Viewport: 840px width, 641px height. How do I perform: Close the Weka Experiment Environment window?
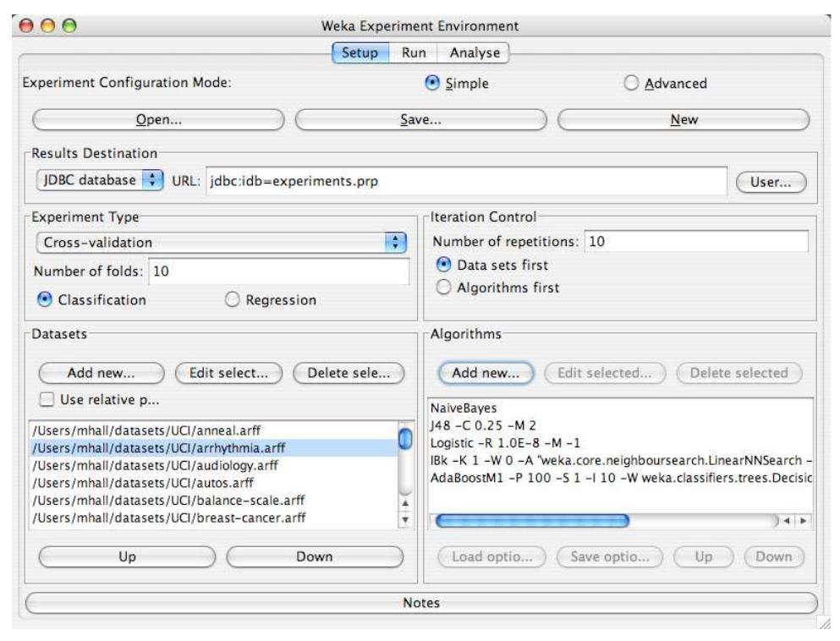[x=26, y=25]
